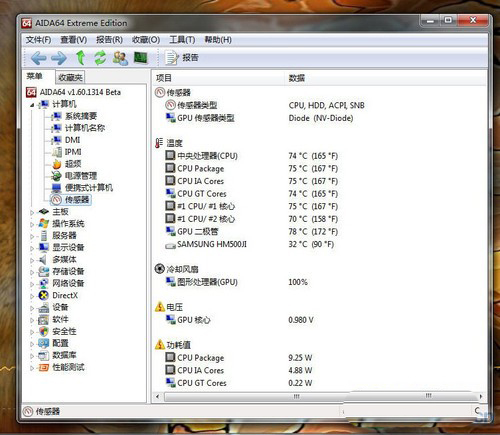
Task: Click the Back arrow toolbar icon
Action: click(x=38, y=58)
